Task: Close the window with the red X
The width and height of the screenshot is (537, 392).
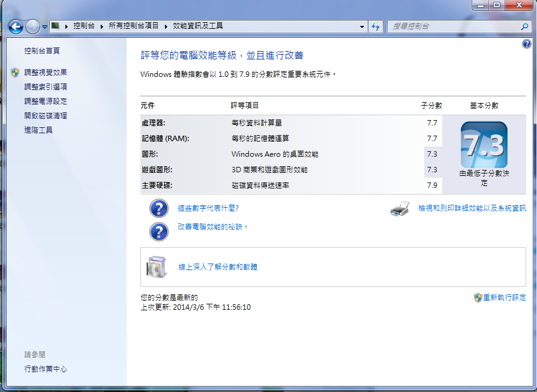Action: click(519, 5)
